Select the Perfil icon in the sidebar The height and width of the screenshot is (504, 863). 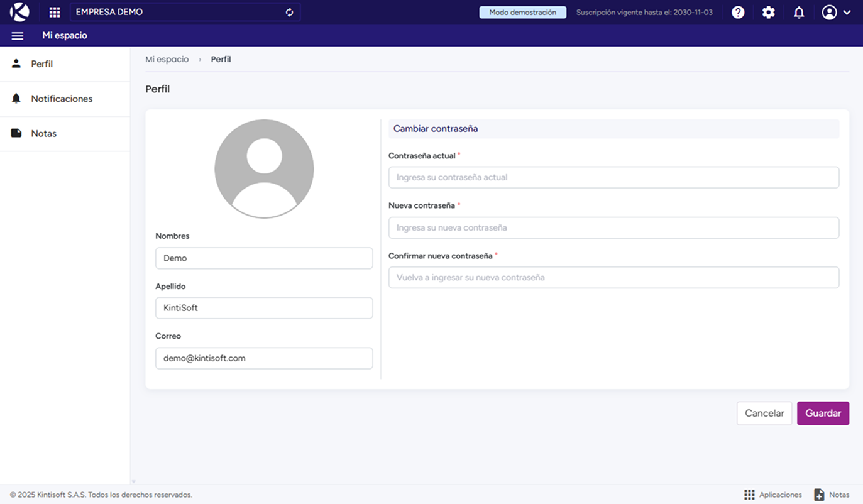coord(15,63)
